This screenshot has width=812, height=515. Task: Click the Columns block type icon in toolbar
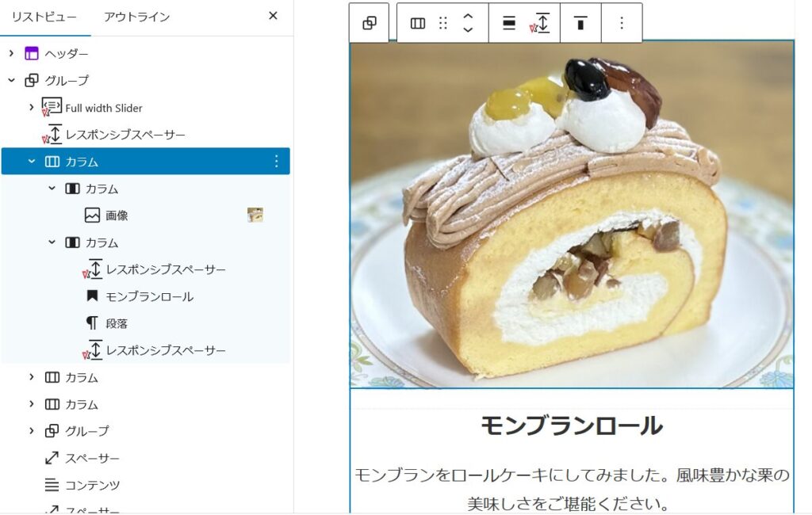click(x=417, y=23)
